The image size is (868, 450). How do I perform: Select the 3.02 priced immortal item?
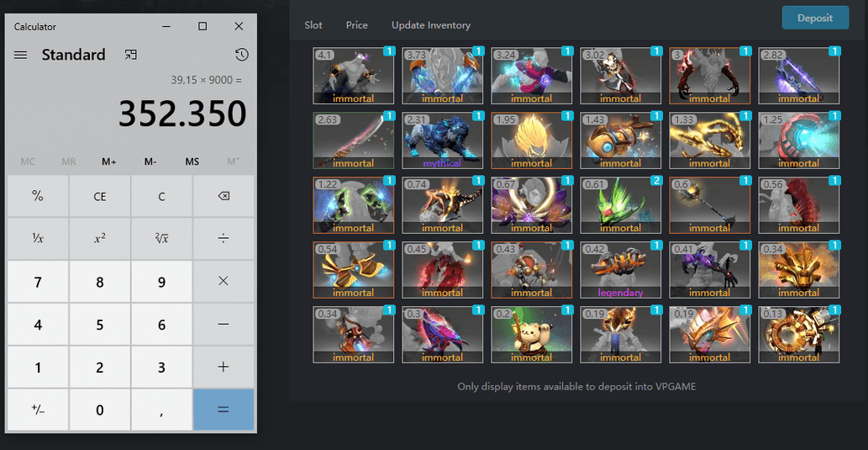coord(621,76)
